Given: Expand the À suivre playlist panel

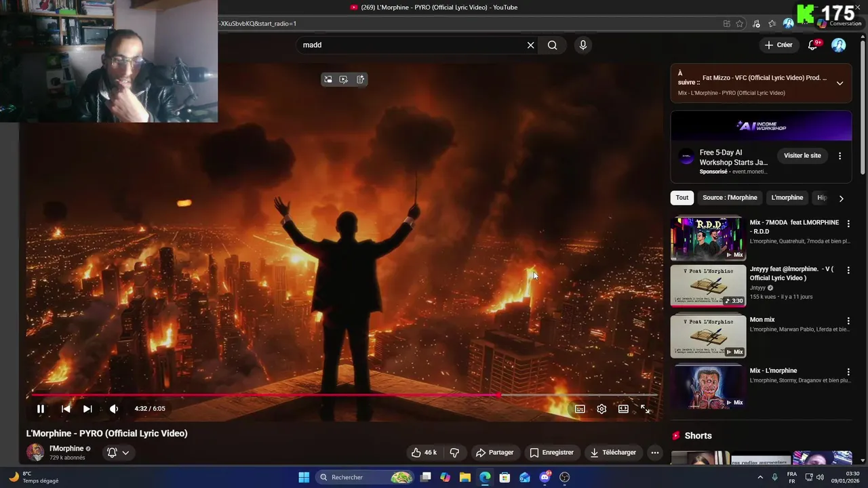Looking at the screenshot, I should coord(840,83).
